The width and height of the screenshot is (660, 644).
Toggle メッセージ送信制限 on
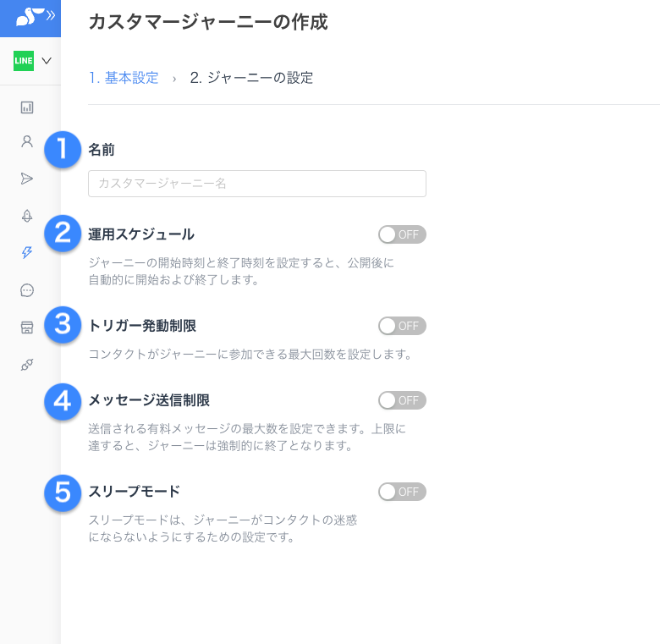[402, 400]
